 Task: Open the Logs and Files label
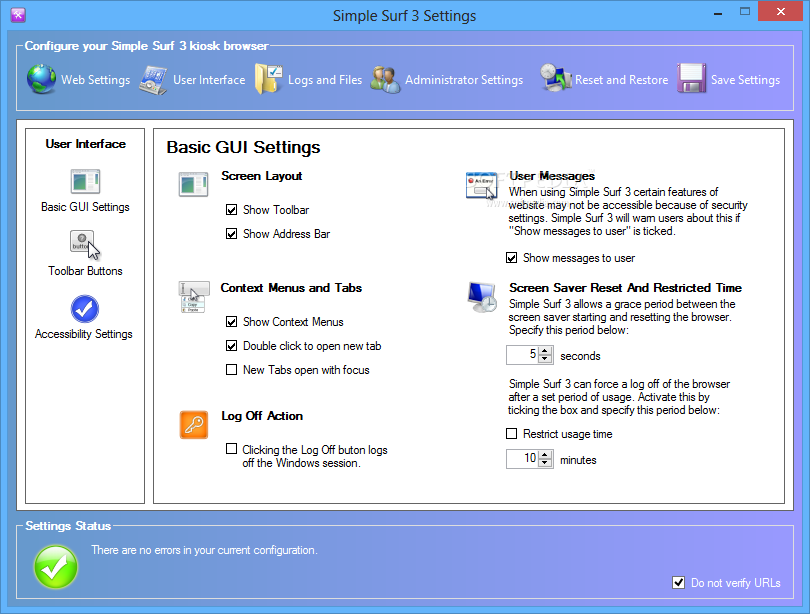(x=325, y=80)
